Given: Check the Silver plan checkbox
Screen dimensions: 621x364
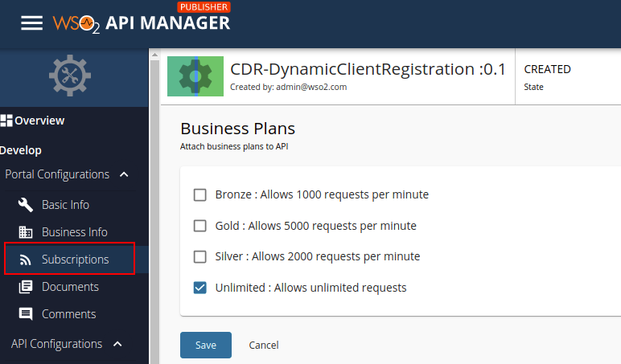Looking at the screenshot, I should (x=200, y=257).
